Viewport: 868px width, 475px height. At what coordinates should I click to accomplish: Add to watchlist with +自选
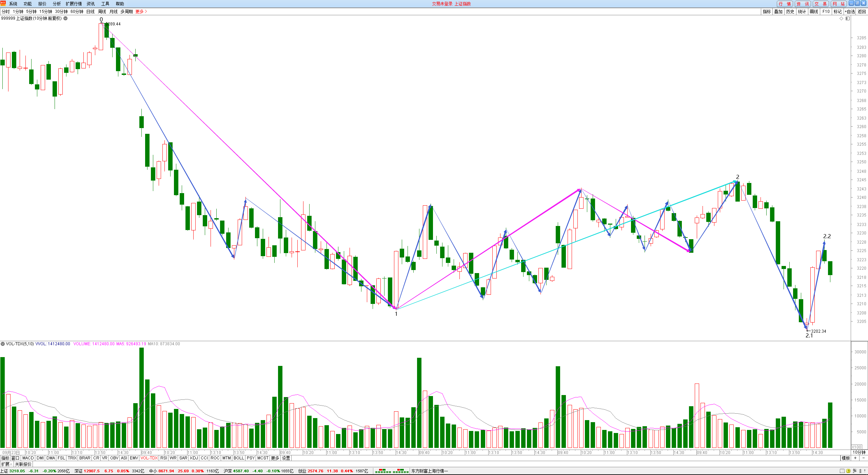click(x=850, y=12)
